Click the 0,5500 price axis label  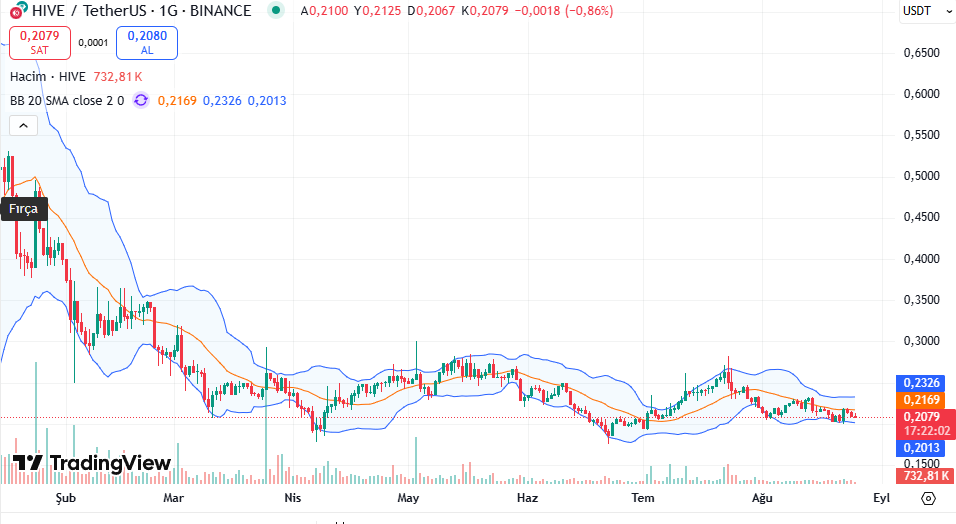click(922, 135)
